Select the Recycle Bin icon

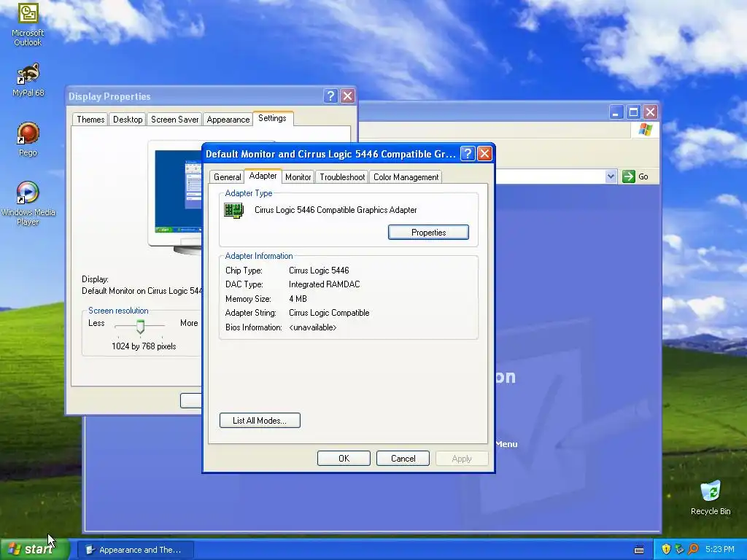(x=711, y=498)
